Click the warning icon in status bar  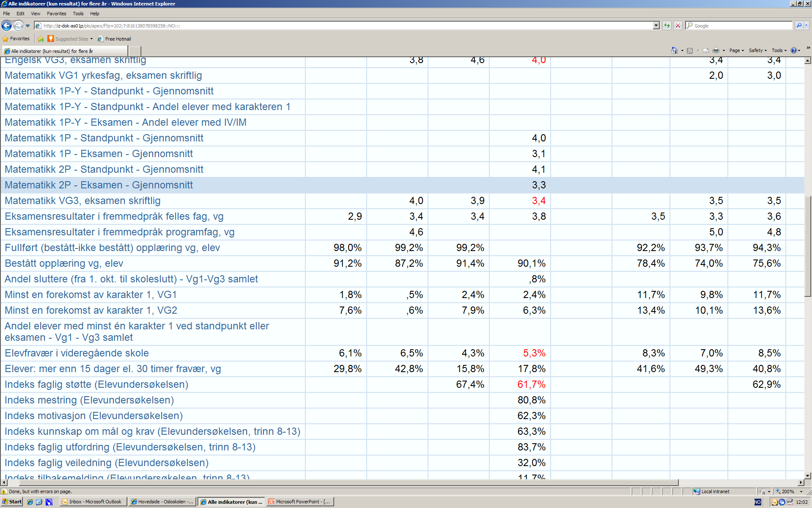tap(4, 491)
